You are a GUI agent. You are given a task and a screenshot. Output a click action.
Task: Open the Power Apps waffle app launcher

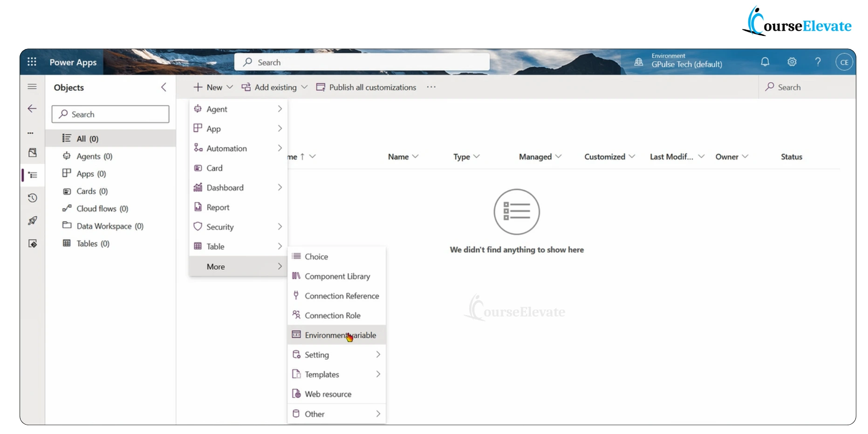pos(31,61)
